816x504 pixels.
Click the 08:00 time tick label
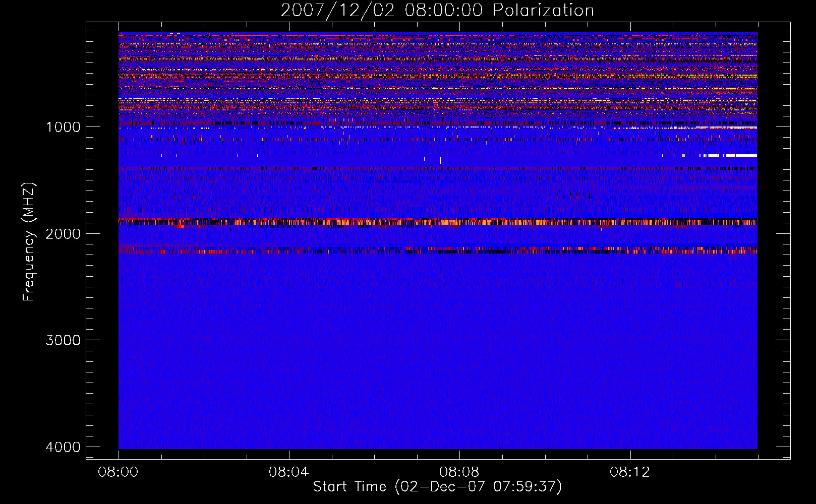pos(118,472)
